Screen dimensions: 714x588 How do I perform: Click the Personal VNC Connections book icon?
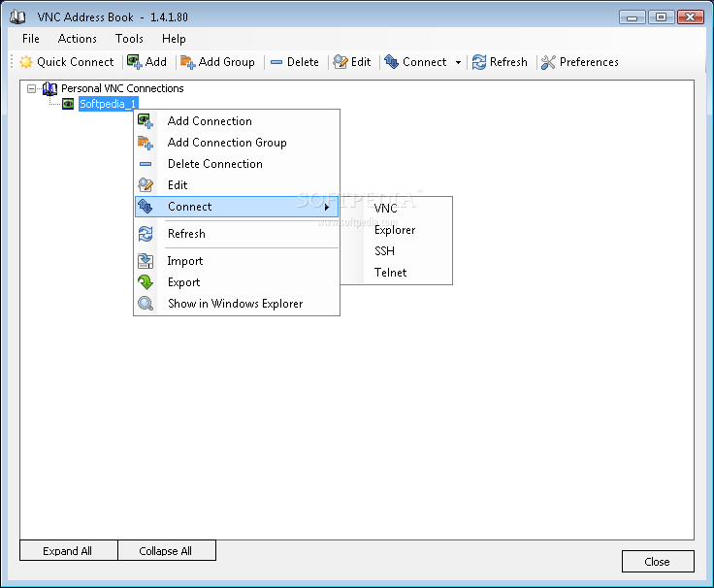click(49, 88)
